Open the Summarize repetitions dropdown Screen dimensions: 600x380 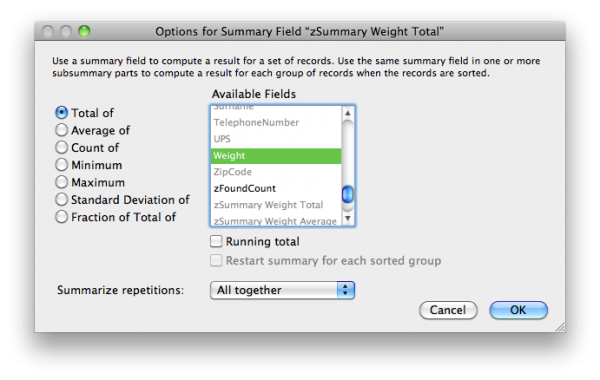pos(282,290)
